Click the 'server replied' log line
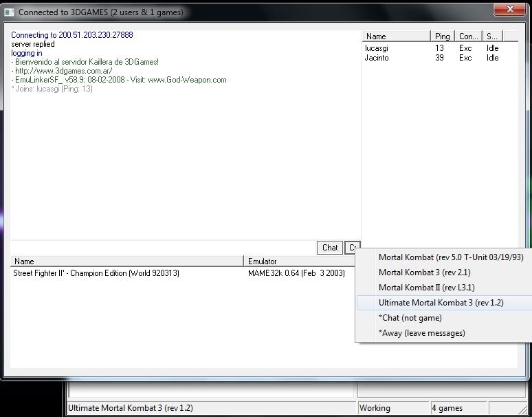Screen dimensions: 532x417 [x=32, y=44]
